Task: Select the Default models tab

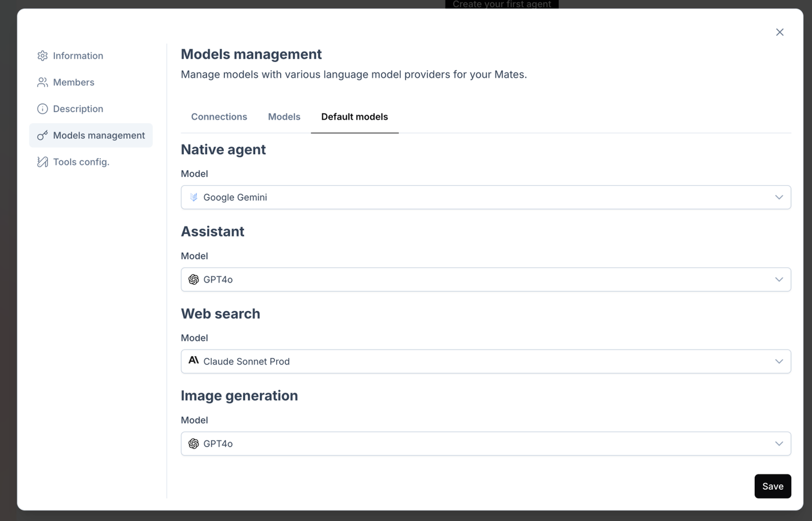Action: pos(354,117)
